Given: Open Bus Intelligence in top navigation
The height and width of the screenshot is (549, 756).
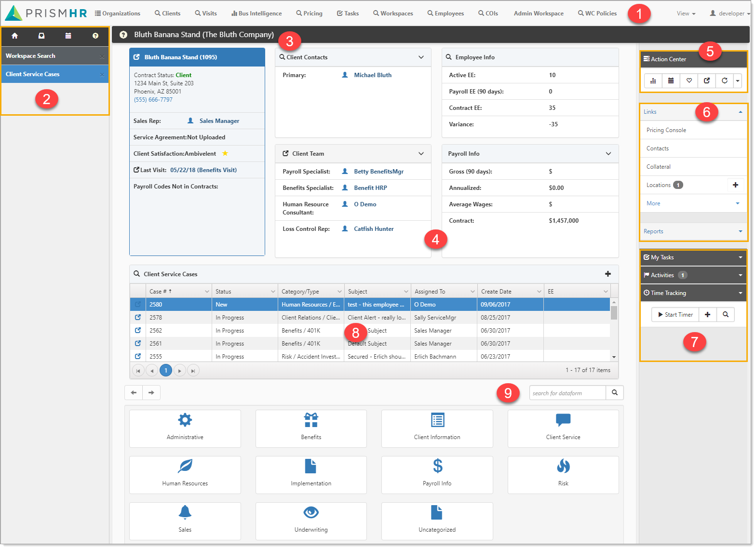Looking at the screenshot, I should (x=256, y=13).
